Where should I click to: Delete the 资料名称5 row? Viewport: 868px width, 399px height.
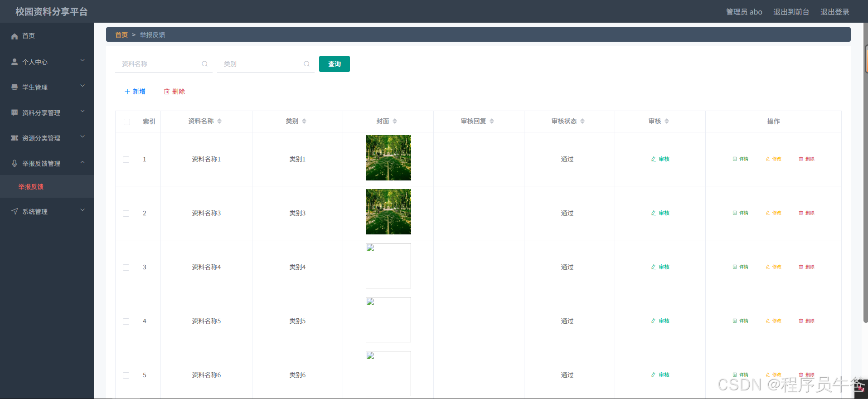(806, 321)
